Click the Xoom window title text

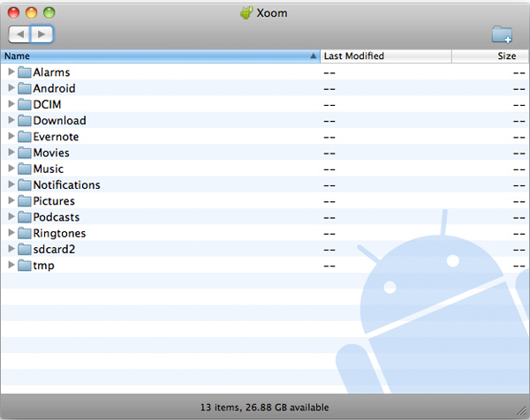(272, 13)
